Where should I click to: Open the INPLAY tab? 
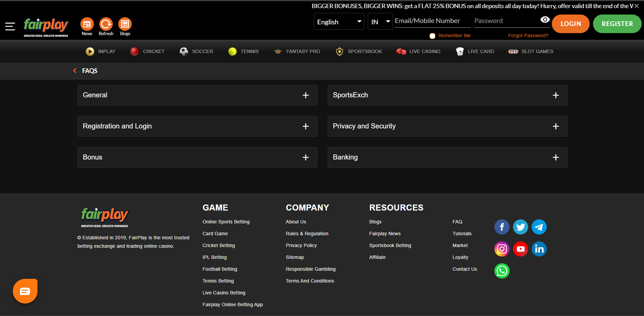101,51
